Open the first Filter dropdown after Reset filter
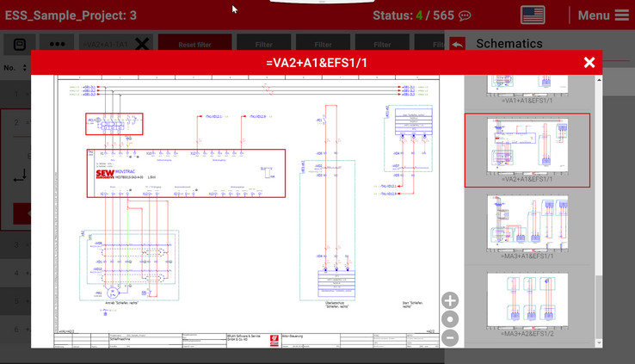 [x=263, y=44]
